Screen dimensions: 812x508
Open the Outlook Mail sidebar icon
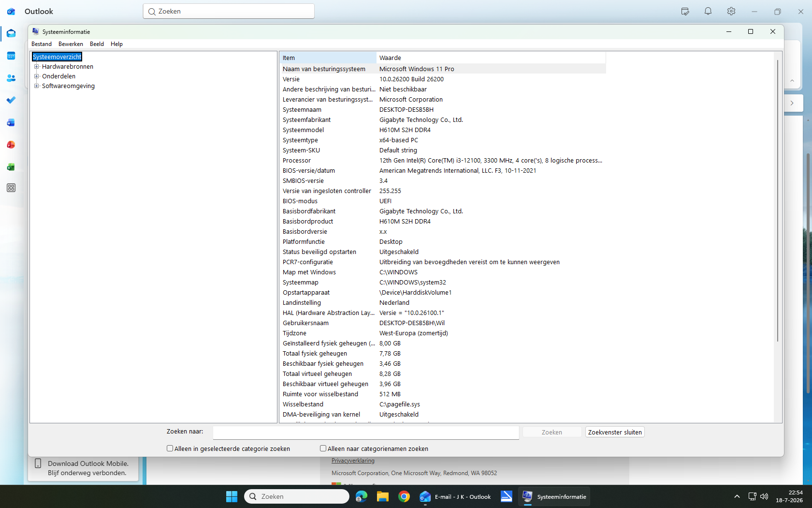[x=11, y=33]
